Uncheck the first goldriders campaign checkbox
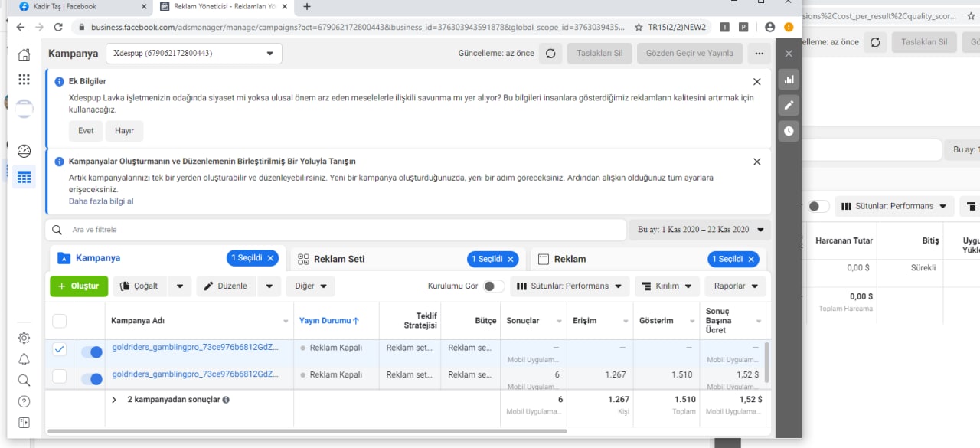Screen dimensions: 980x448 [59, 350]
